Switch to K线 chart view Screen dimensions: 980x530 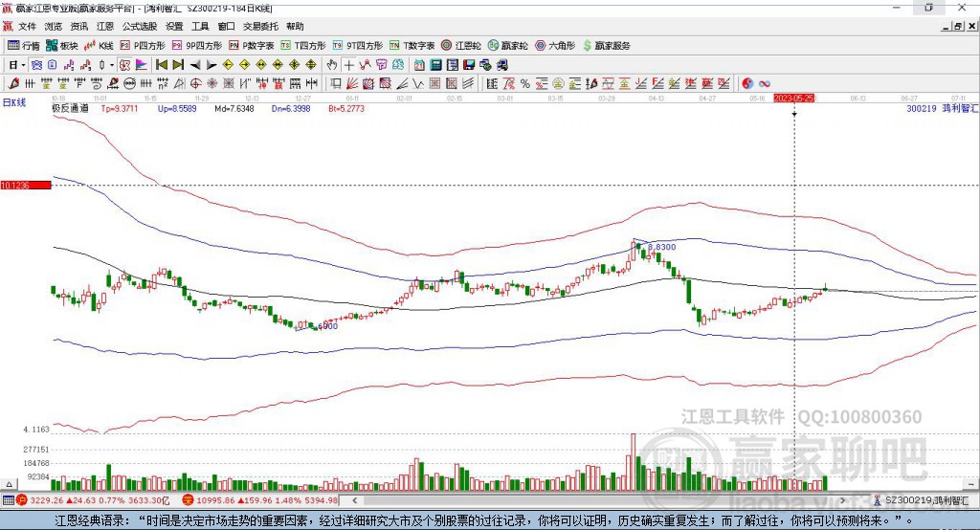pos(100,46)
